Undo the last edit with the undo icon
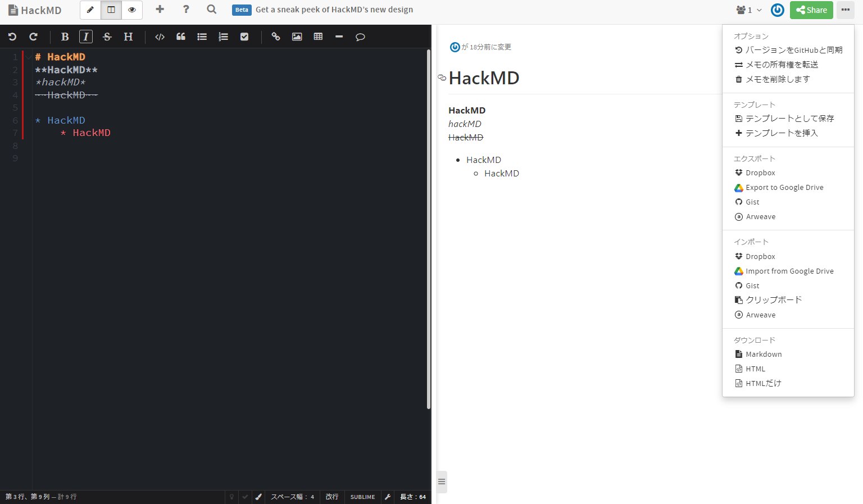This screenshot has height=504, width=863. pyautogui.click(x=12, y=37)
